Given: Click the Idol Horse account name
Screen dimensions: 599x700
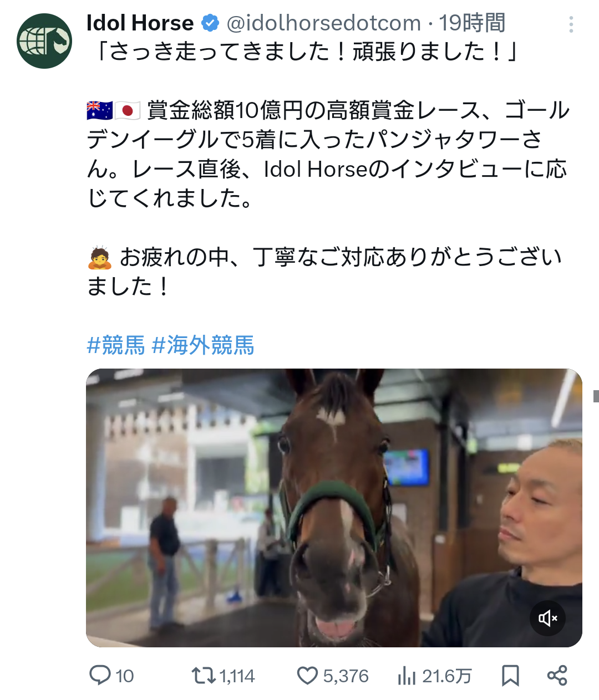Looking at the screenshot, I should coord(140,23).
